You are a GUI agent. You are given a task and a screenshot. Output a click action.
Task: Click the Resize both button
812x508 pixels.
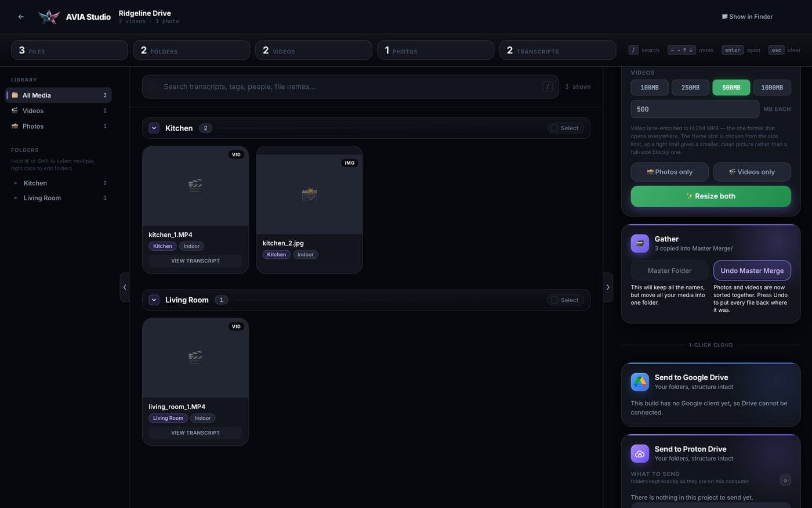coord(711,196)
